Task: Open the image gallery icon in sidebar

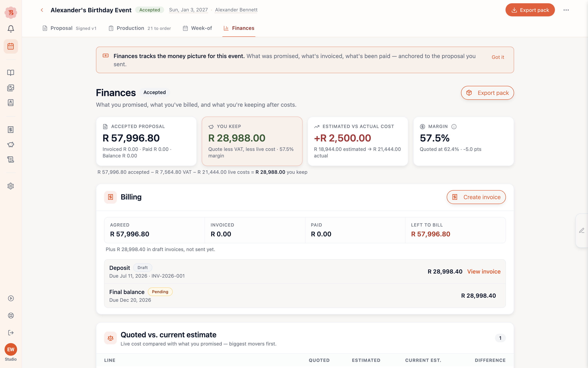Action: 11,88
